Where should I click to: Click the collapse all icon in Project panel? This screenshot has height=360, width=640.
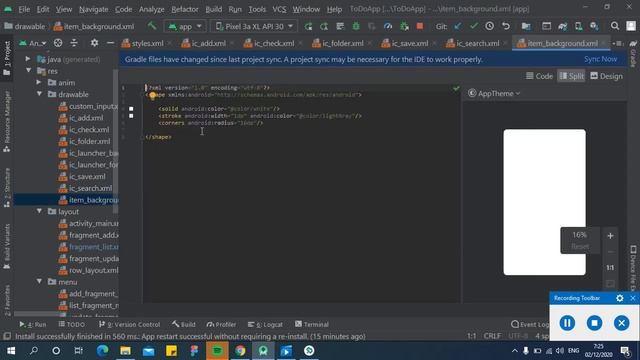(x=74, y=43)
